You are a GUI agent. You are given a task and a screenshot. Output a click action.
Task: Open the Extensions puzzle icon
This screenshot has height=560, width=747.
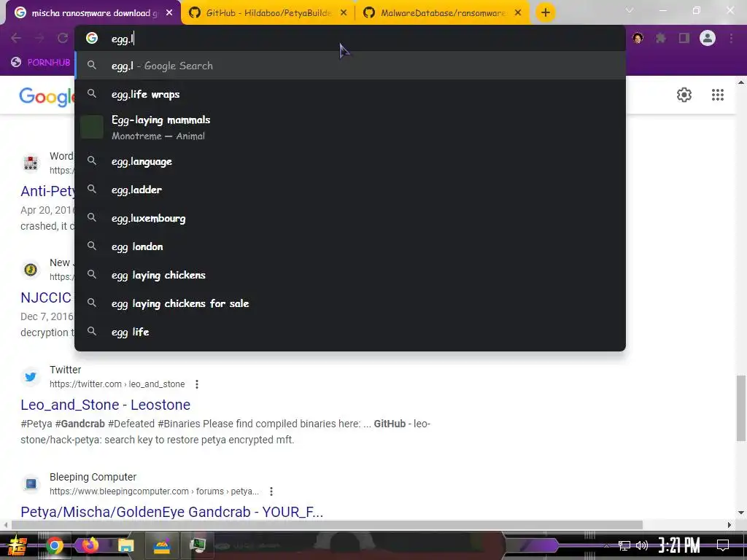click(661, 38)
